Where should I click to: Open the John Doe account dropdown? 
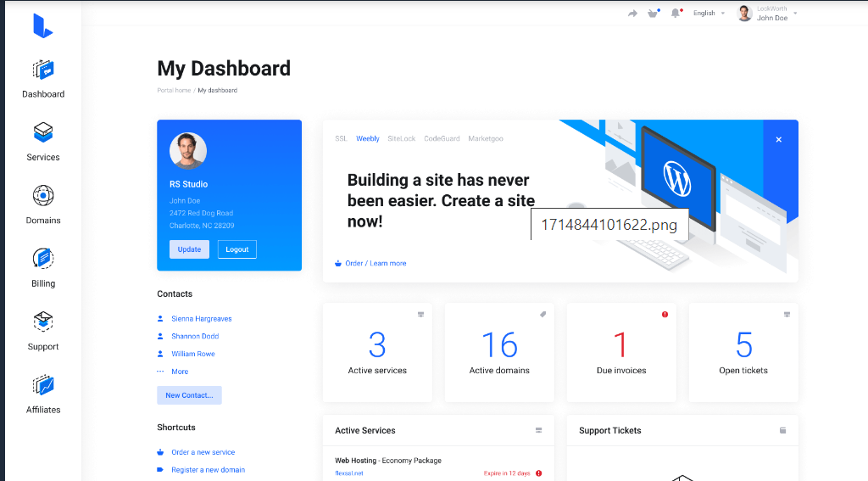768,14
